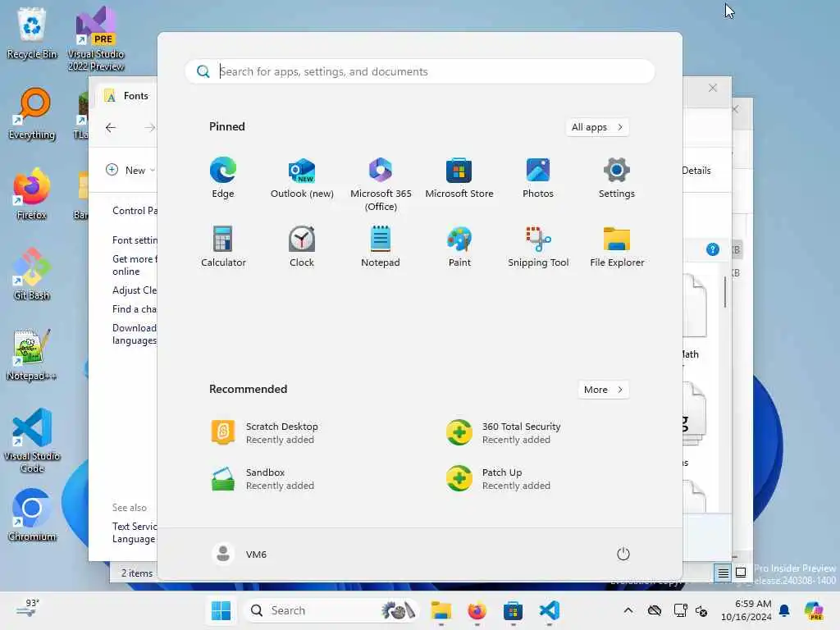Click Find a character link

[134, 308]
